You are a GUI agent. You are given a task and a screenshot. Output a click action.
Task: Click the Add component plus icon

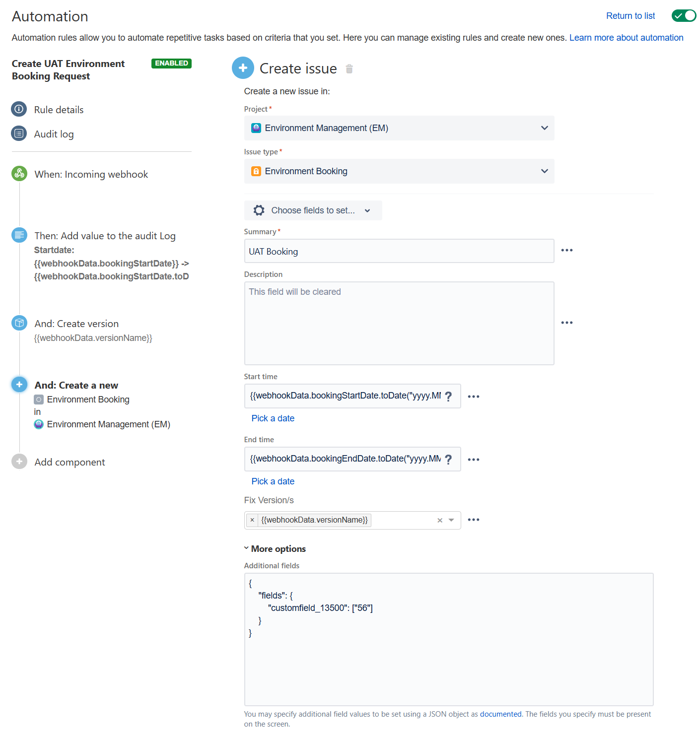pos(19,462)
